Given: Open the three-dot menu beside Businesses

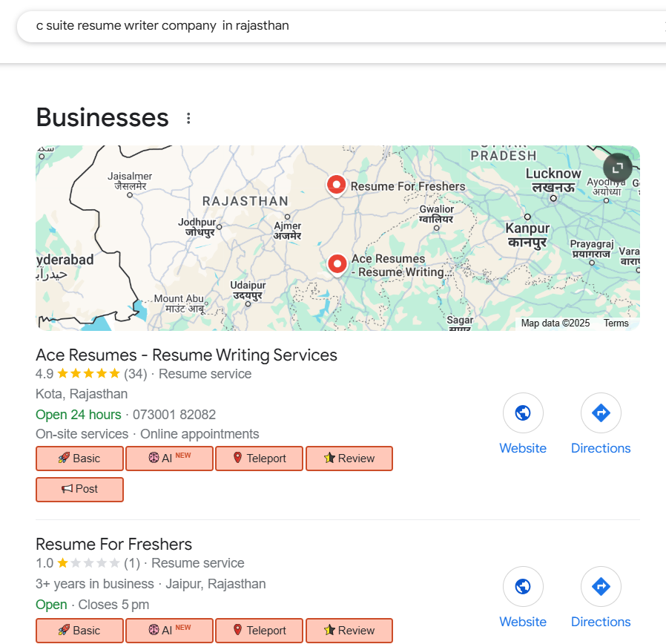Looking at the screenshot, I should (188, 117).
